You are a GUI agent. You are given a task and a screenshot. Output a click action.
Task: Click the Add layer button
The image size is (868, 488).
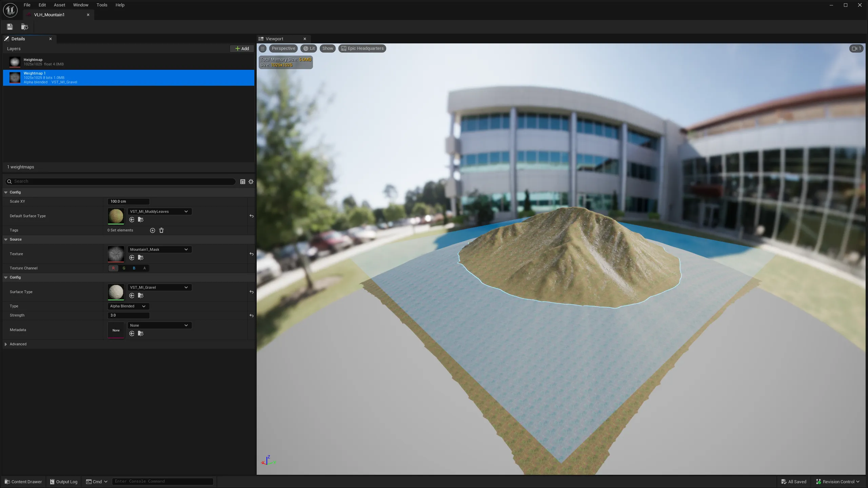(242, 49)
